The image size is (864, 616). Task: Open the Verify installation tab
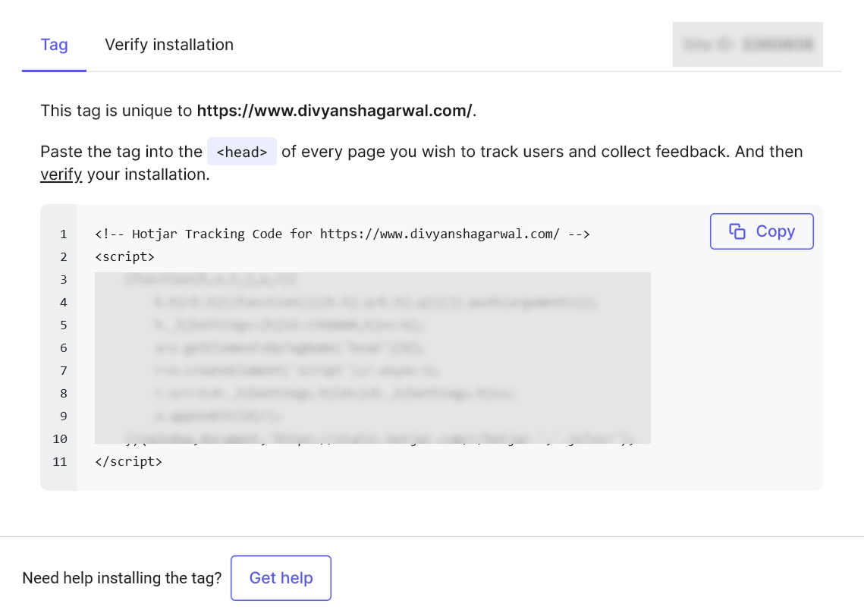coord(169,45)
